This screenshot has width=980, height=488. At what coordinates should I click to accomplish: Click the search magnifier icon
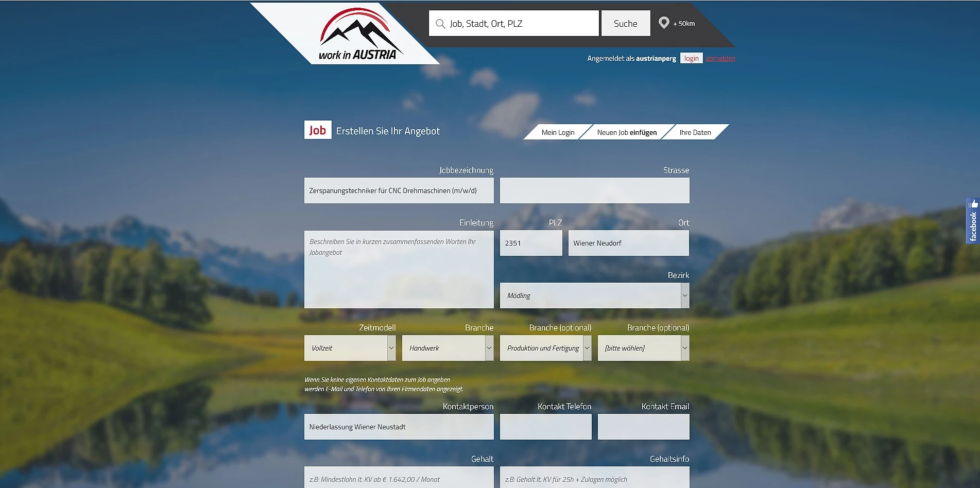[x=440, y=24]
